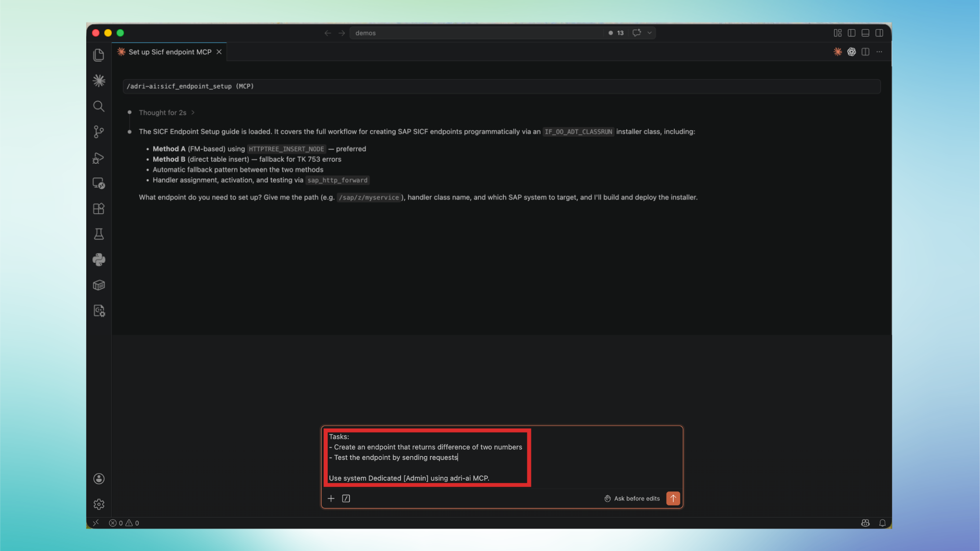Open the dropdown chevron beside demos search bar

point(649,33)
